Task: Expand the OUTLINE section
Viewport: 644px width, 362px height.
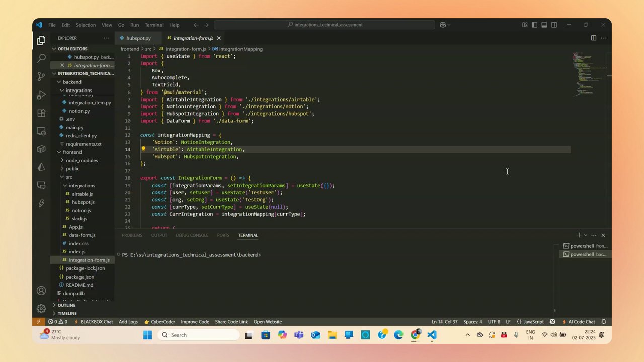Action: click(66, 305)
